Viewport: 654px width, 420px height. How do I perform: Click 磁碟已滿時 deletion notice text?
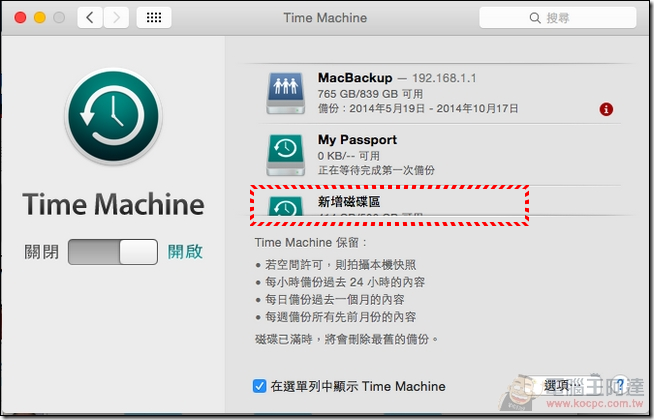pos(346,339)
